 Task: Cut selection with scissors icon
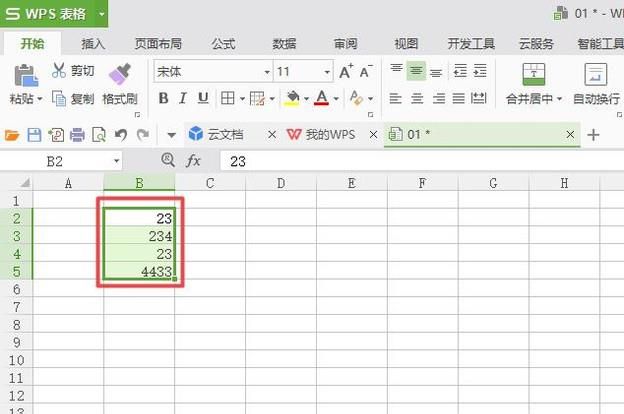59,70
